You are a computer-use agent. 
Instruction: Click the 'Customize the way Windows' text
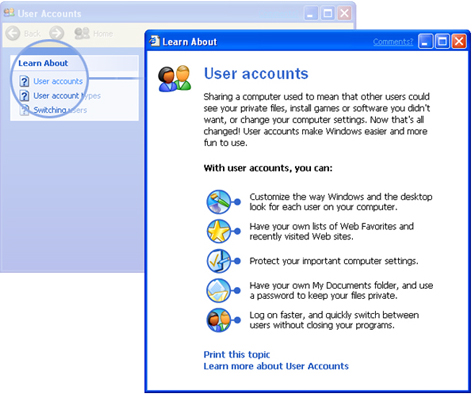pos(341,202)
